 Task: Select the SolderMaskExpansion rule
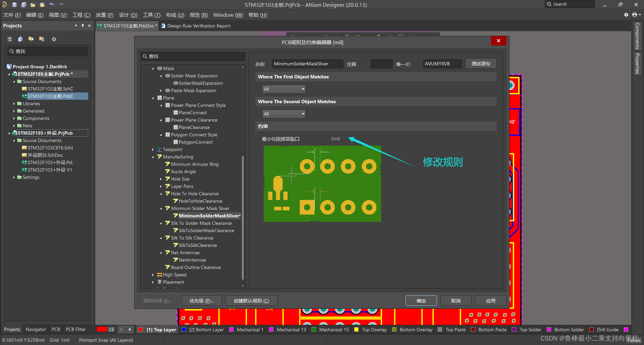point(201,83)
